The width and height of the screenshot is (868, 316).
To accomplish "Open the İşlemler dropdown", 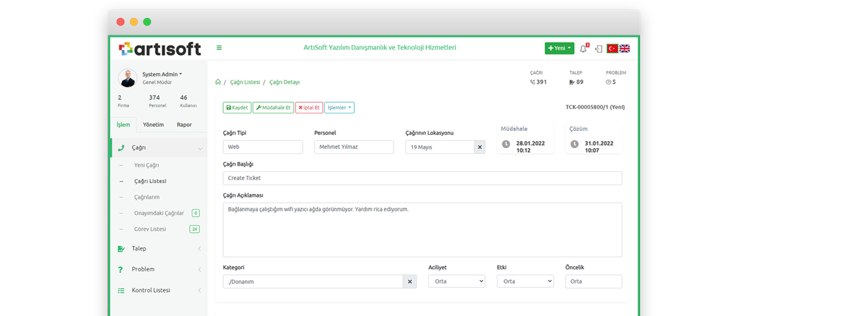I will pos(339,108).
